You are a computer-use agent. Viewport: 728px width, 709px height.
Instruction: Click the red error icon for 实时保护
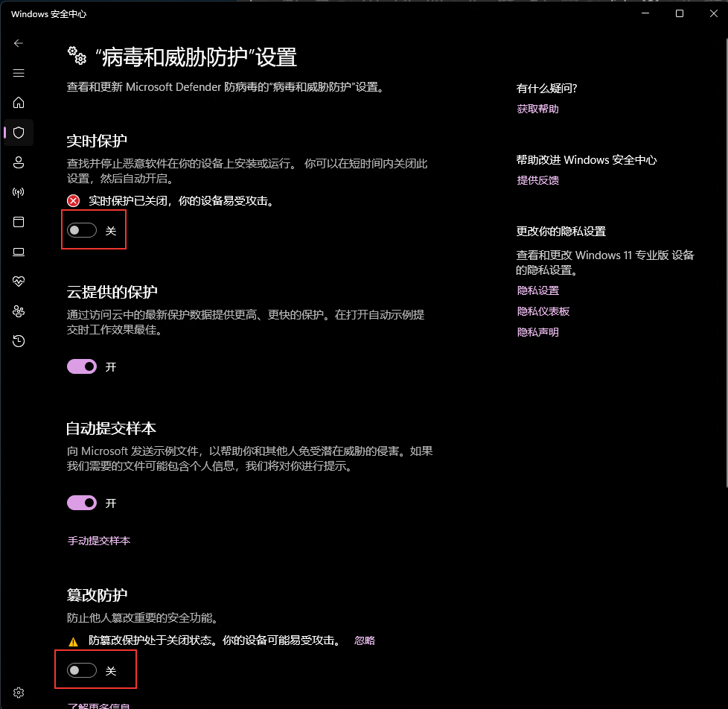click(x=74, y=201)
